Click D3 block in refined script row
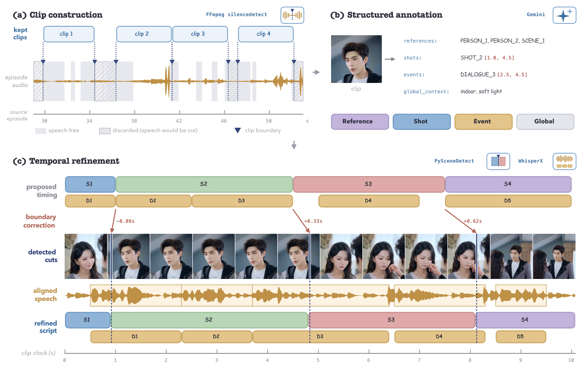 point(321,337)
